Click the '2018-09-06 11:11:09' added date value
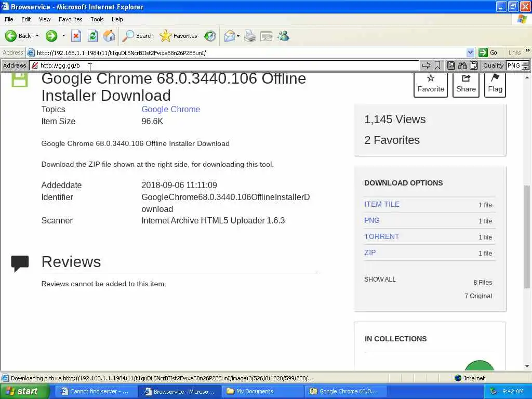Viewport: 532px width, 399px height. click(179, 185)
